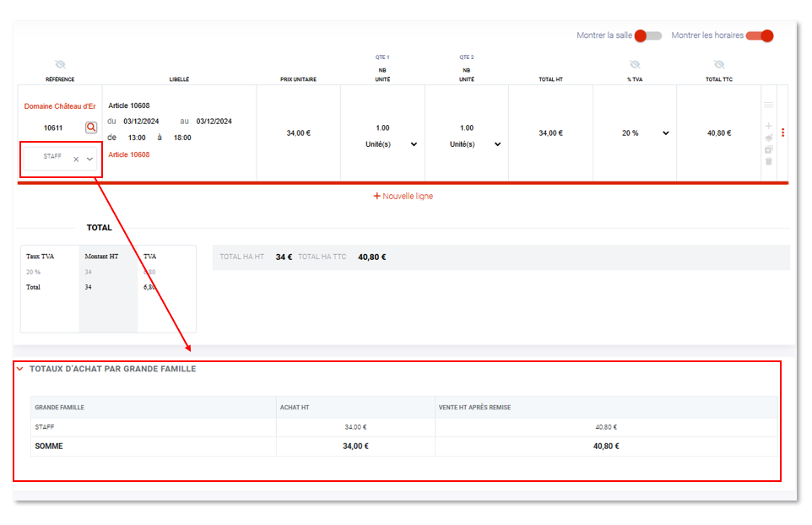Click the start time 13:00 field
This screenshot has height=525, width=812.
[136, 137]
